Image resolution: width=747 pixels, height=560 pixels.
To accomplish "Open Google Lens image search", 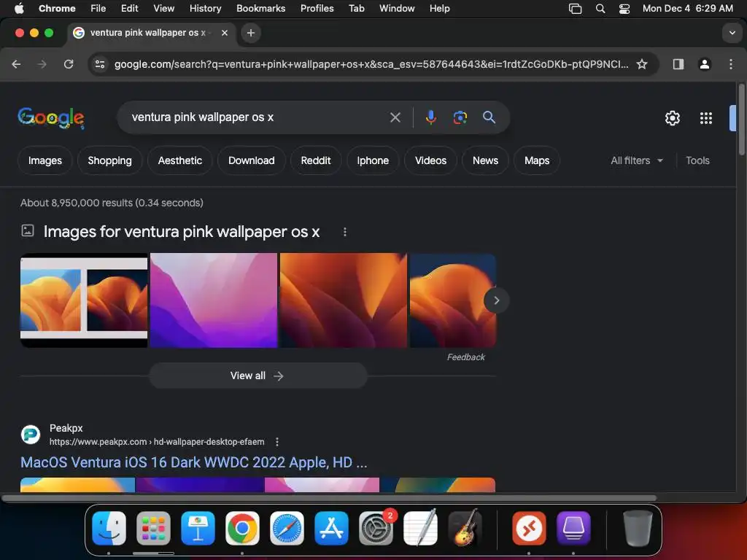I will pyautogui.click(x=460, y=117).
